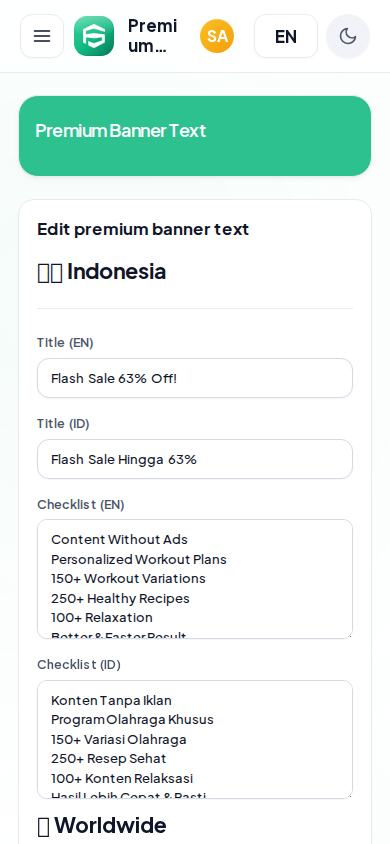The width and height of the screenshot is (390, 844).
Task: Click inside the Checklist (EN) textarea
Action: (x=195, y=579)
